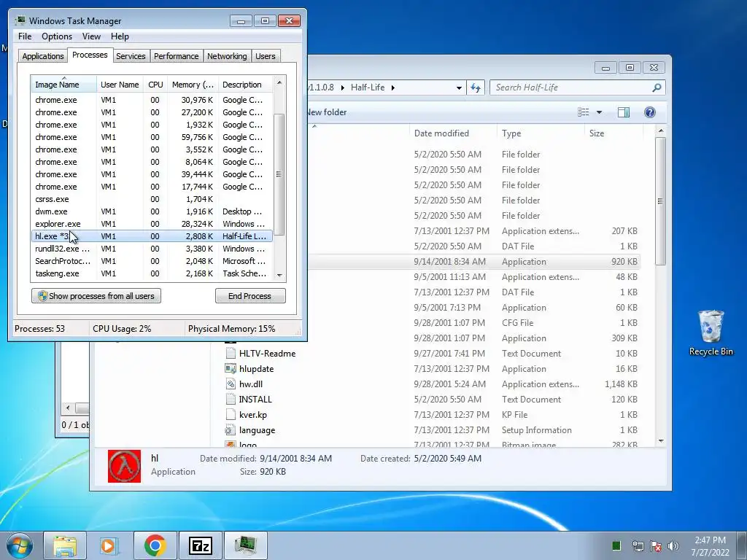Screen dimensions: 747x560
Task: Launch Windows Media Player from taskbar
Action: pos(109,545)
